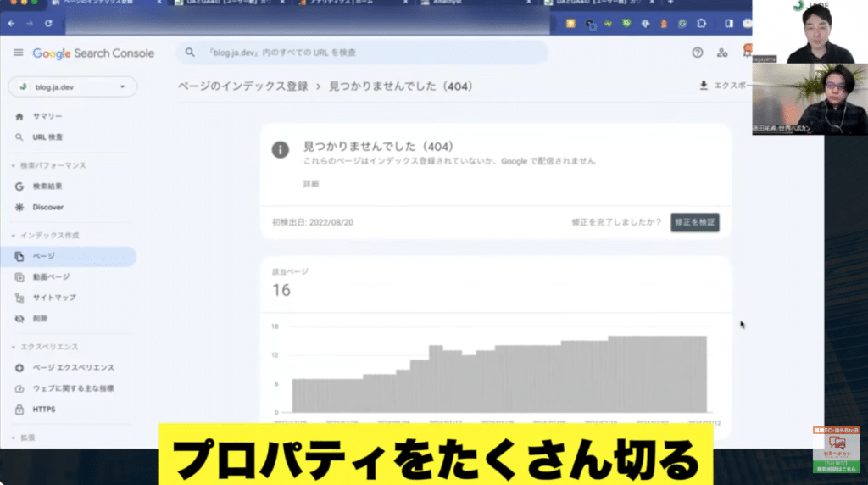Click the HTTPS lock icon

tap(19, 410)
